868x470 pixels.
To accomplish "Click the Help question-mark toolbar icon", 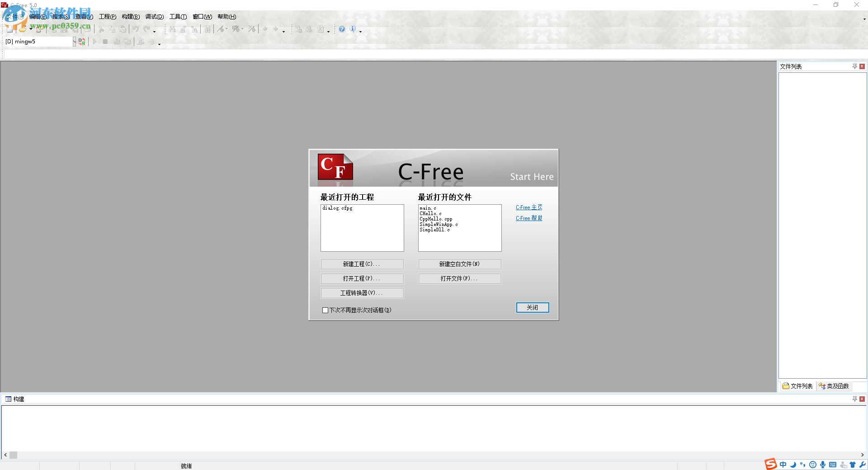I will pos(342,29).
